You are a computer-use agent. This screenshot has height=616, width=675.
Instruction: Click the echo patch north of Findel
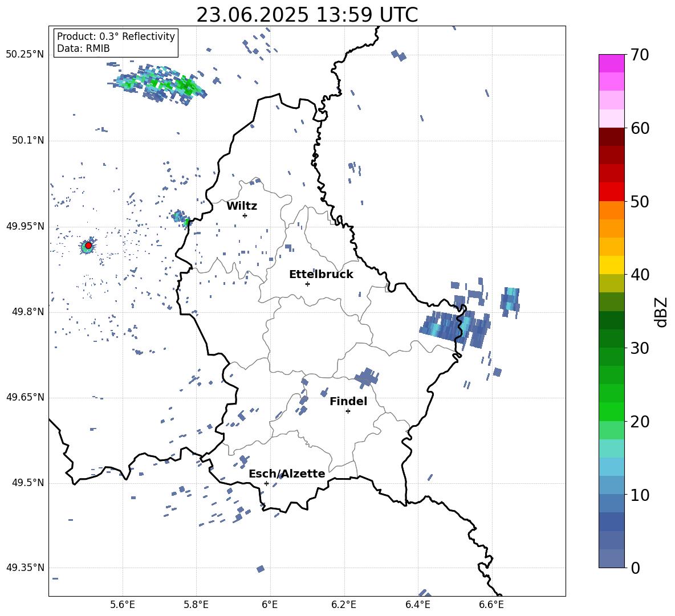(x=367, y=377)
